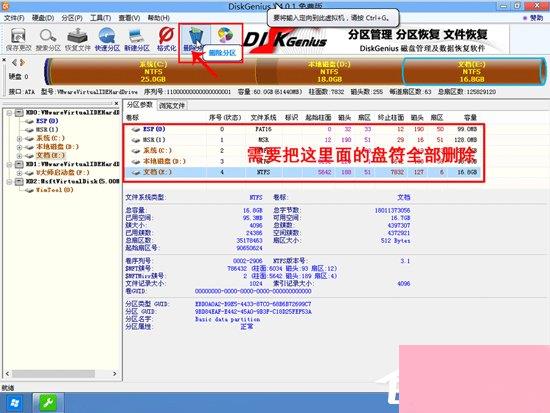Image resolution: width=550 pixels, height=413 pixels.
Task: Click right arrow of tree horizontal scrollbar
Action: pos(115,374)
